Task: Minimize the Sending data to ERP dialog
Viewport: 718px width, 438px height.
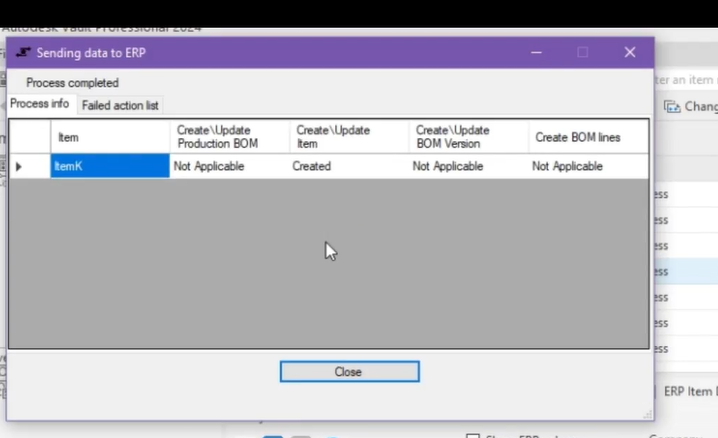Action: pos(536,52)
